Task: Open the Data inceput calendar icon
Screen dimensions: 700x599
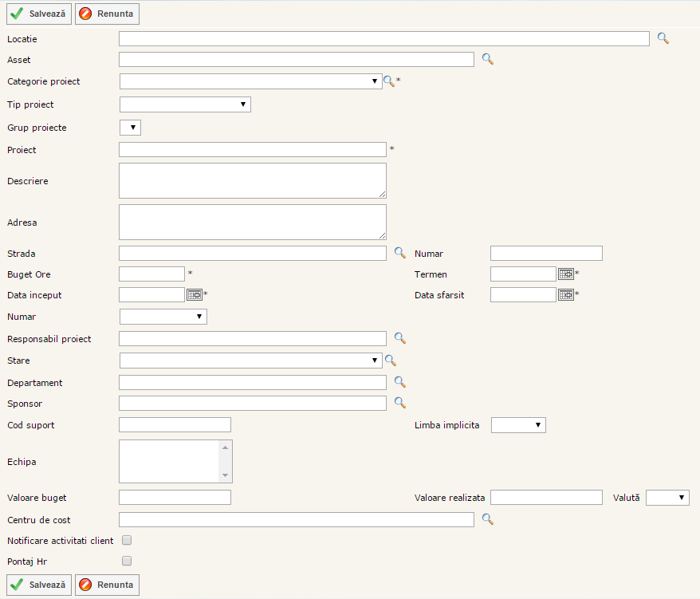Action: (194, 294)
